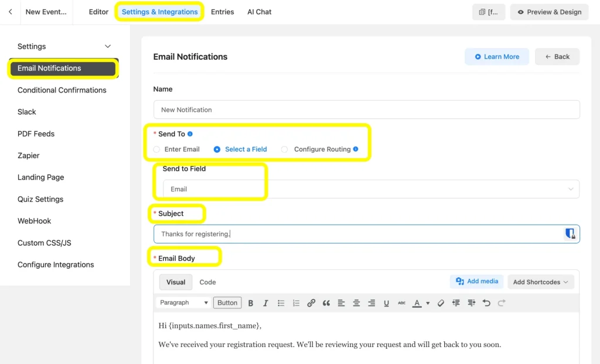600x364 pixels.
Task: Toggle bold formatting in email body
Action: point(251,303)
